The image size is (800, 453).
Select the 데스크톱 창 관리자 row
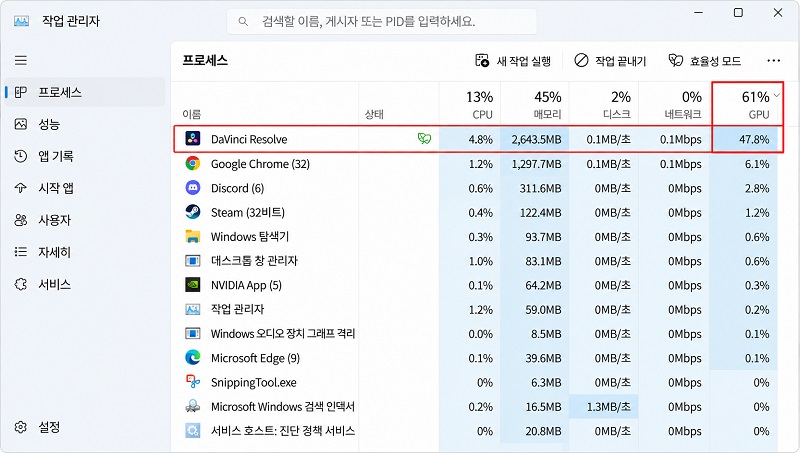click(x=476, y=261)
